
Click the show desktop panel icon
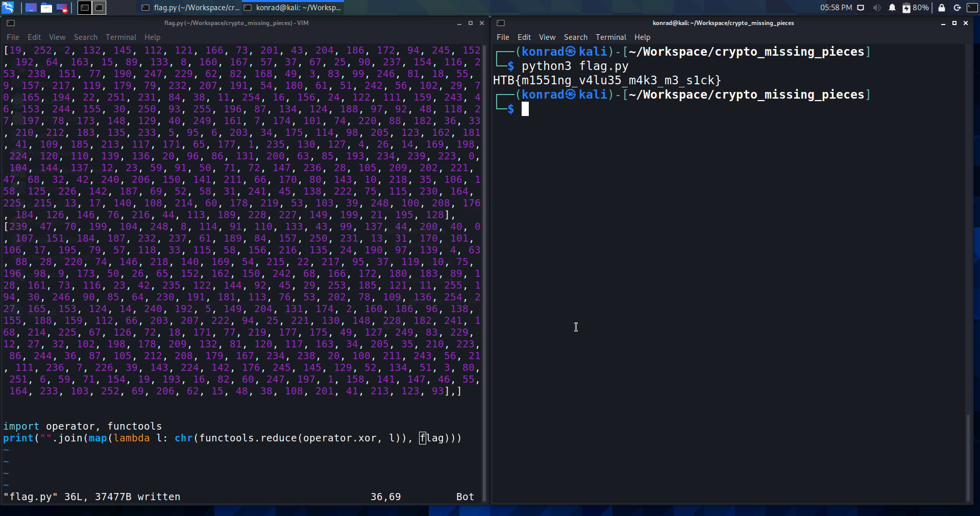[31, 8]
